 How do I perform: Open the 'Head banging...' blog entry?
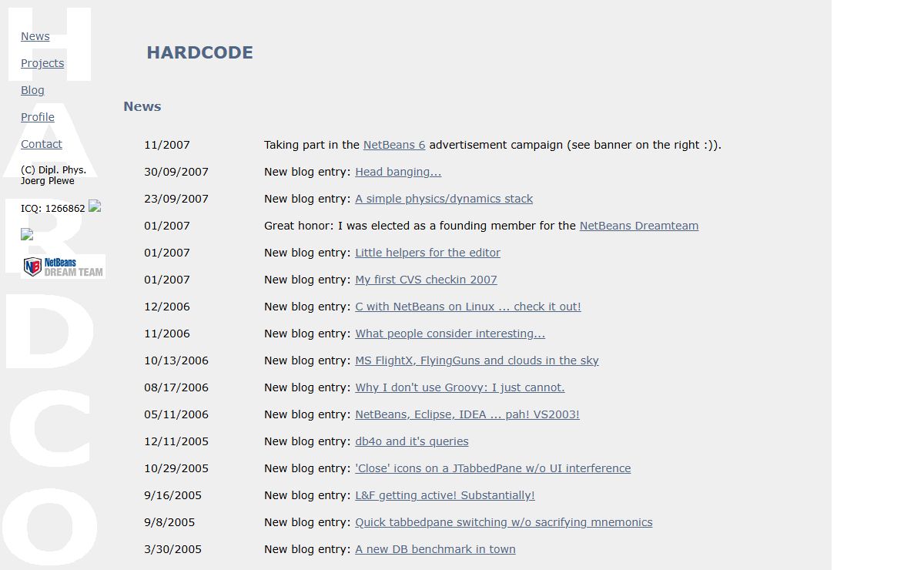click(398, 172)
